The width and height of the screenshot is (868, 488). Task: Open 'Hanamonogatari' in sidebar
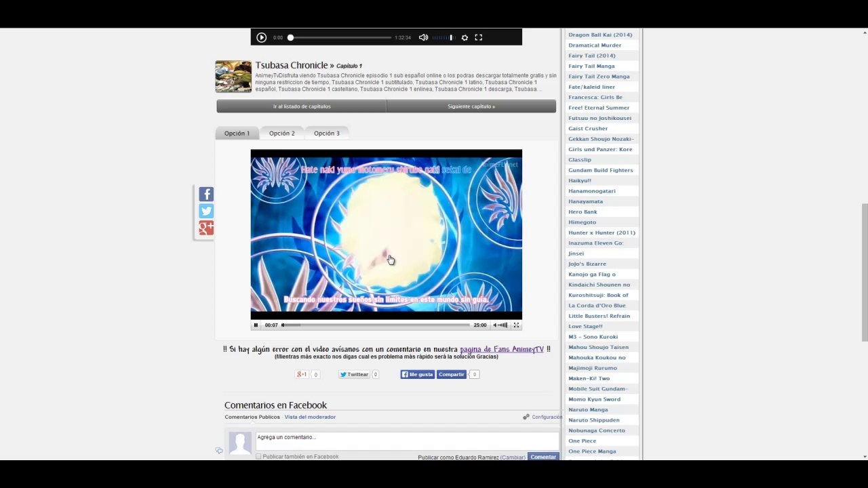click(x=592, y=191)
